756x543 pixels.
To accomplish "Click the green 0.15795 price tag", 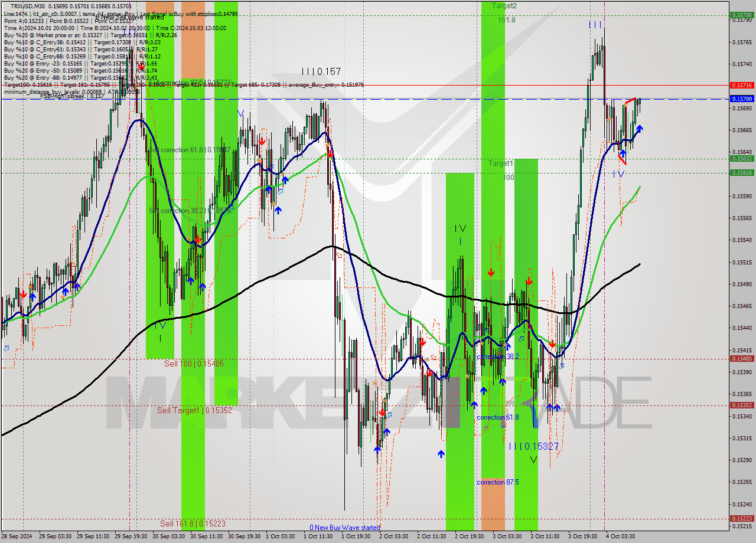I will pyautogui.click(x=742, y=15).
